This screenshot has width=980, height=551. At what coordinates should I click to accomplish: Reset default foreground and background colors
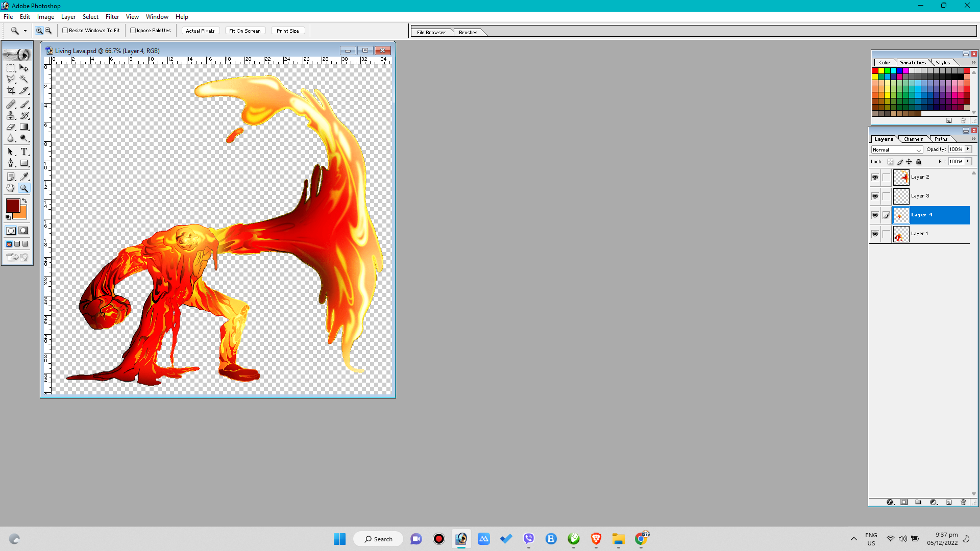8,217
